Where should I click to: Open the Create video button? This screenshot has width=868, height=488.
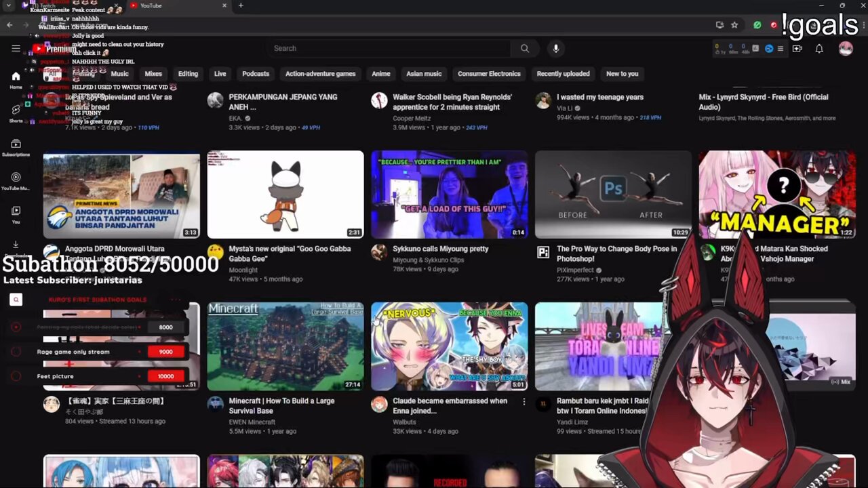[x=797, y=48]
